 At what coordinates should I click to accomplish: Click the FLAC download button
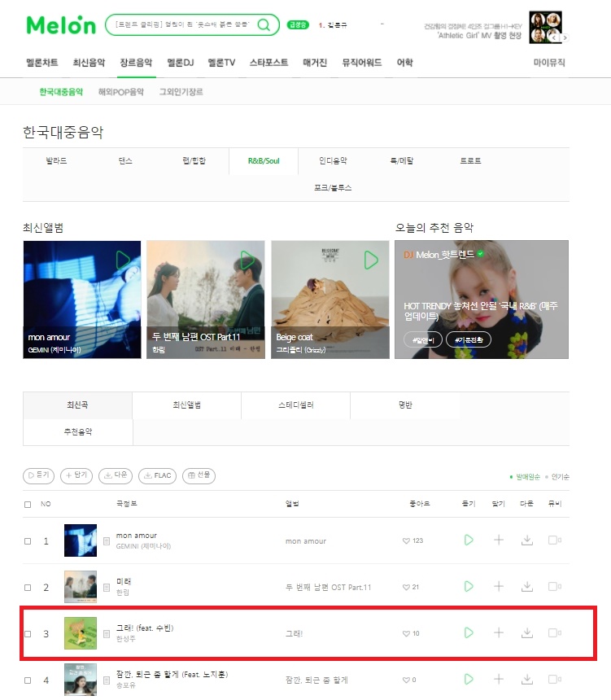(158, 475)
